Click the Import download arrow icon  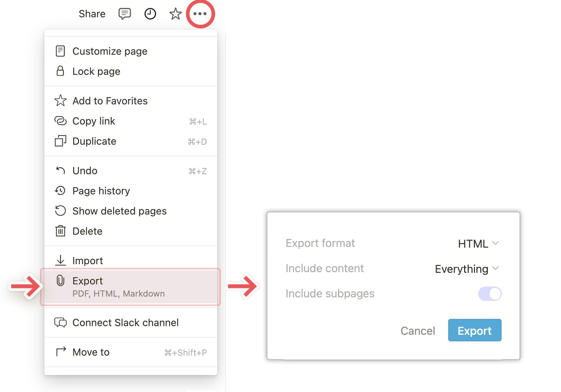tap(60, 260)
